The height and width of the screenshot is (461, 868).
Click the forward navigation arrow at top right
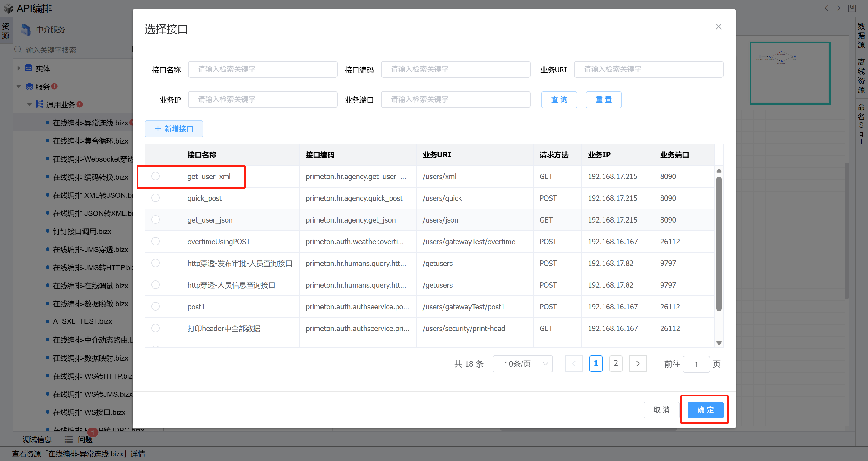pyautogui.click(x=839, y=8)
